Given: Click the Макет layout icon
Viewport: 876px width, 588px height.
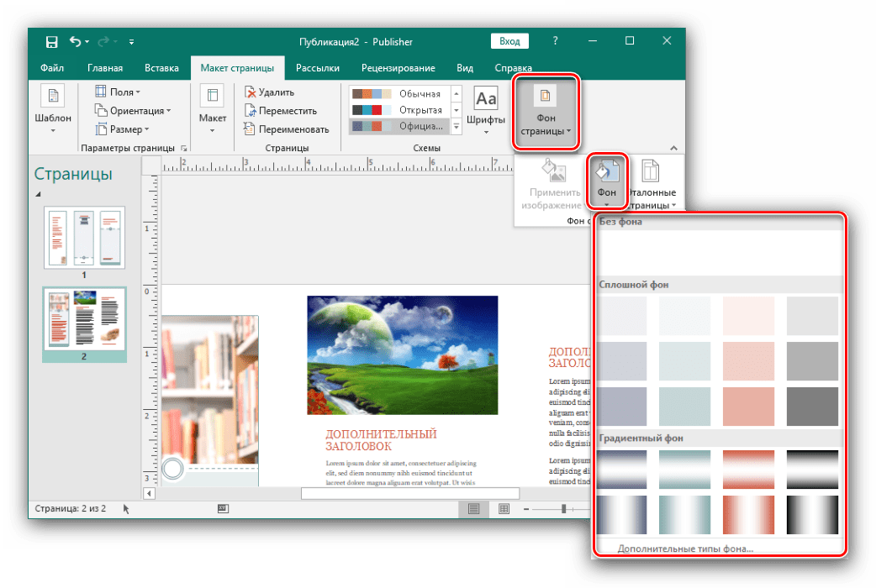Looking at the screenshot, I should coord(213,109).
